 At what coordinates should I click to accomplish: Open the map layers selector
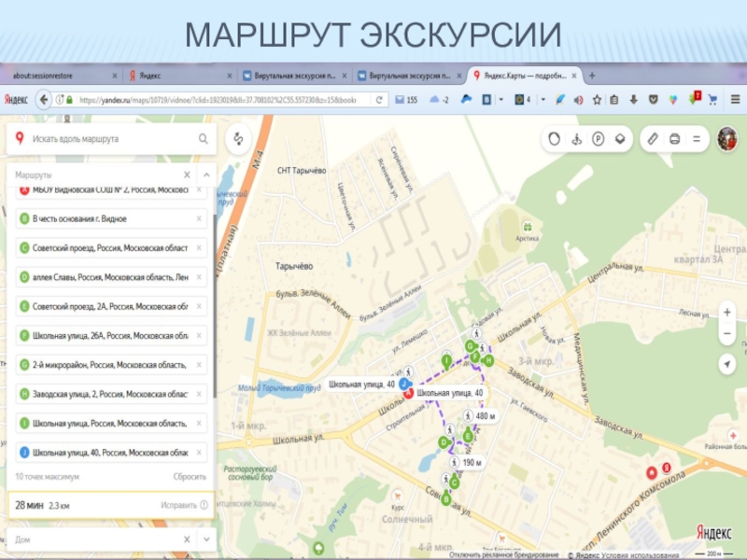pos(619,138)
